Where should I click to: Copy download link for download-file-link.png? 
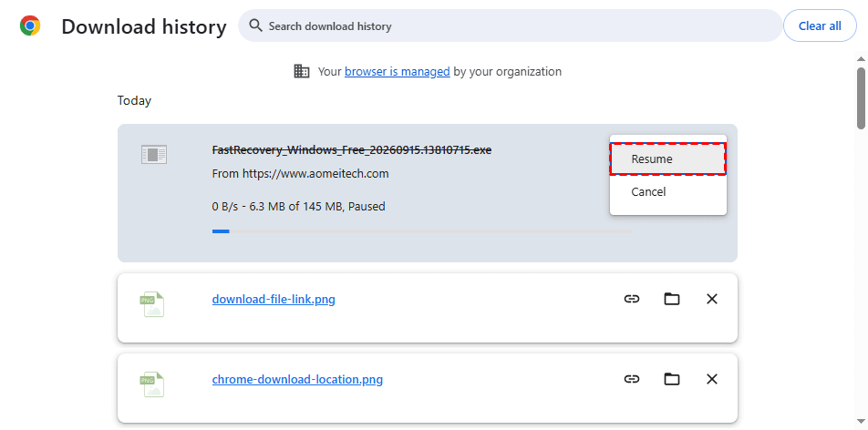coord(632,299)
